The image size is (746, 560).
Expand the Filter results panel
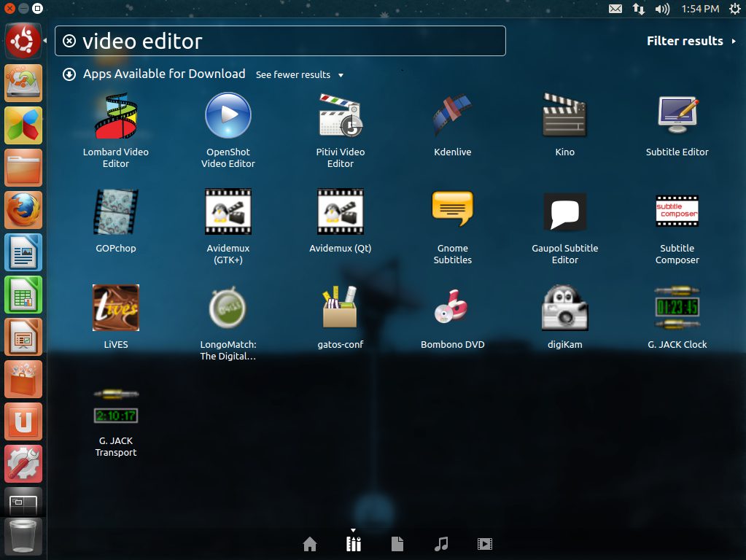[x=691, y=41]
